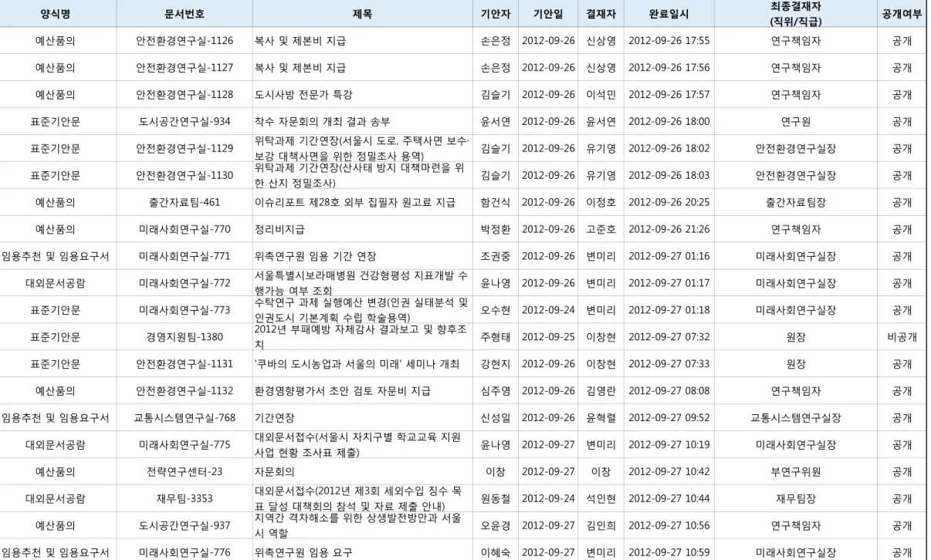Open the title 정리비지급

click(279, 230)
